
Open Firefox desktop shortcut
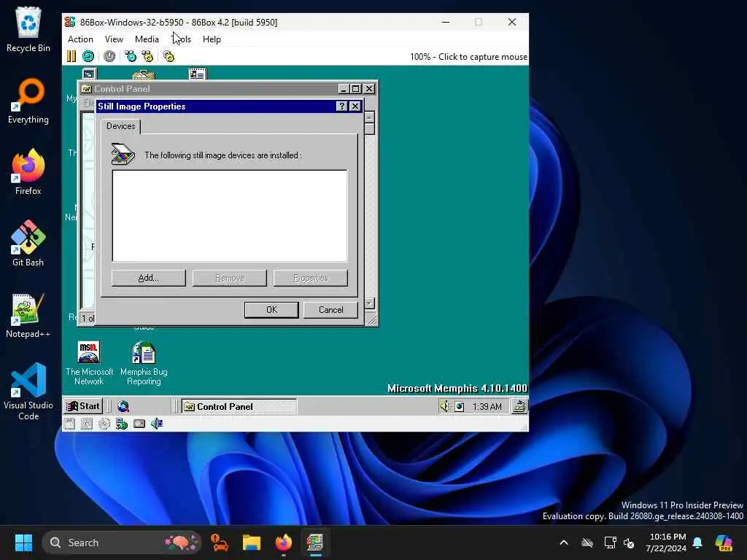tap(28, 172)
